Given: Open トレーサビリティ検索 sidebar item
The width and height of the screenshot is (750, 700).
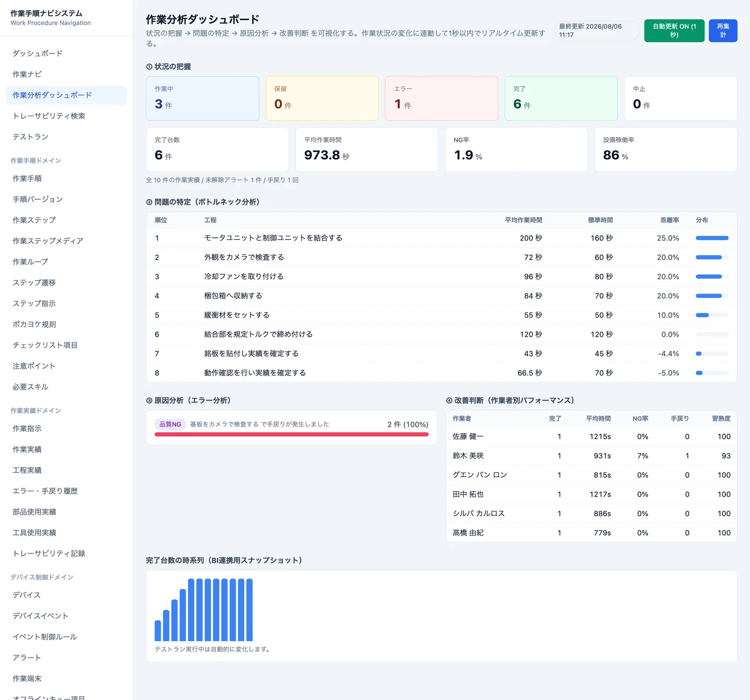Looking at the screenshot, I should (66, 116).
